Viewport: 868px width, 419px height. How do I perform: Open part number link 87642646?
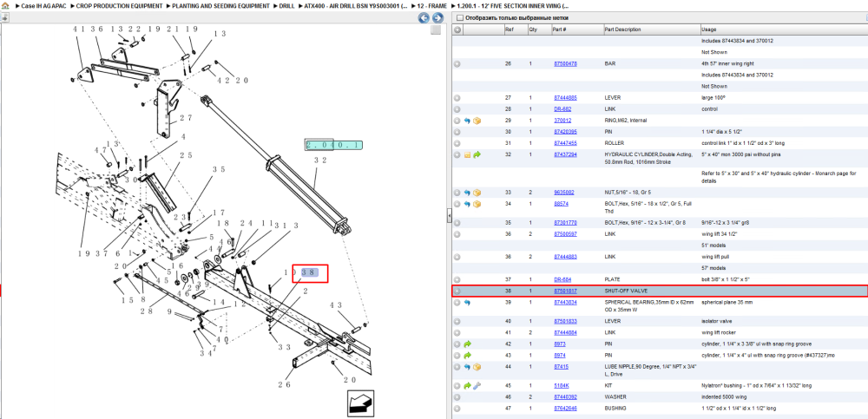565,409
